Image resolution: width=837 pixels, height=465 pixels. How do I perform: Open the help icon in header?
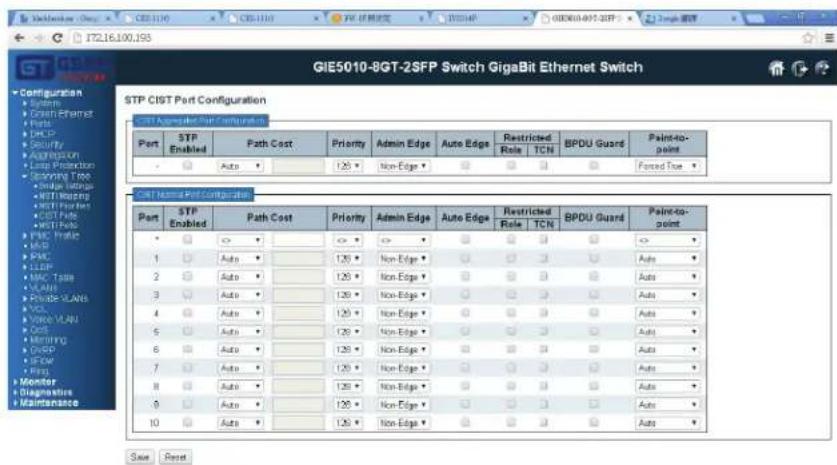click(822, 68)
